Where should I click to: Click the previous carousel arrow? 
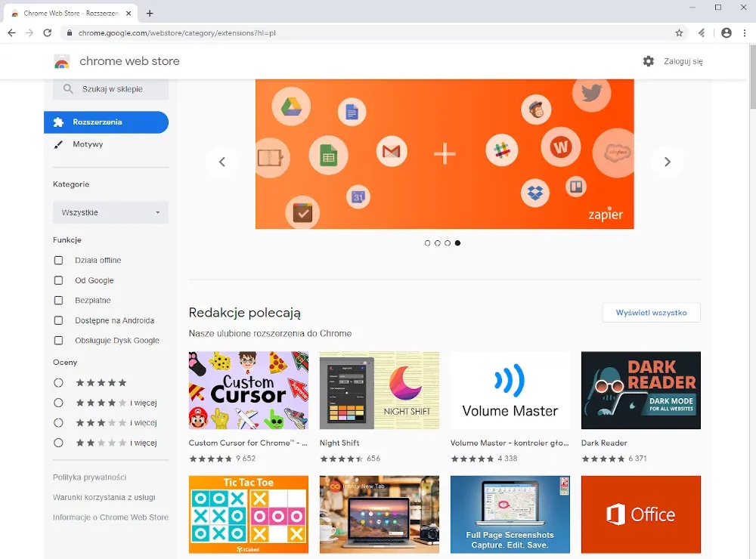[x=222, y=162]
